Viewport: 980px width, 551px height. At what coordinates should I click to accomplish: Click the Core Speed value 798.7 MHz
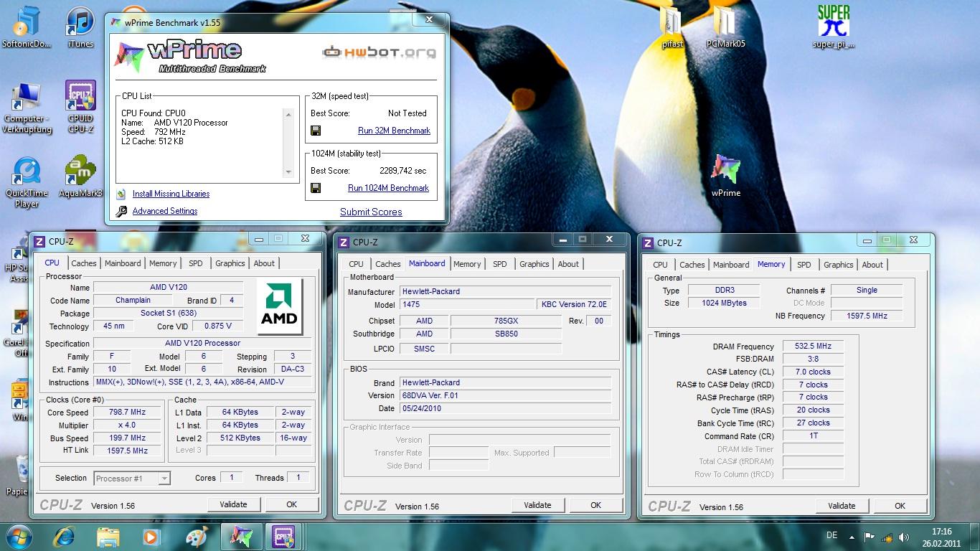point(127,413)
